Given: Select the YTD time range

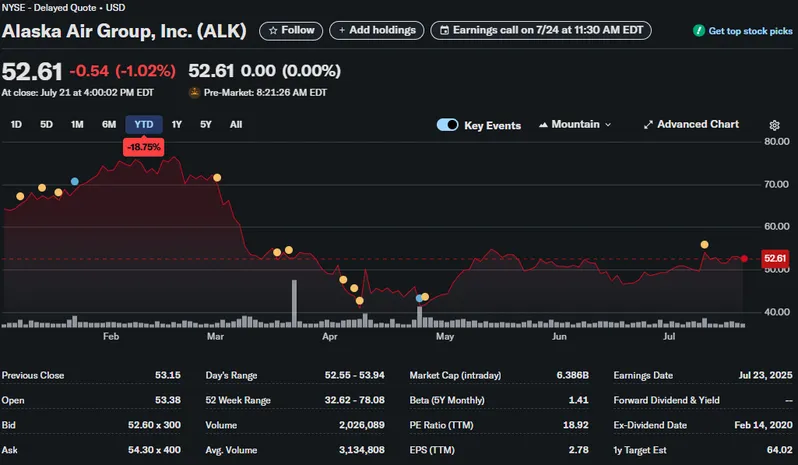Looking at the screenshot, I should 144,125.
